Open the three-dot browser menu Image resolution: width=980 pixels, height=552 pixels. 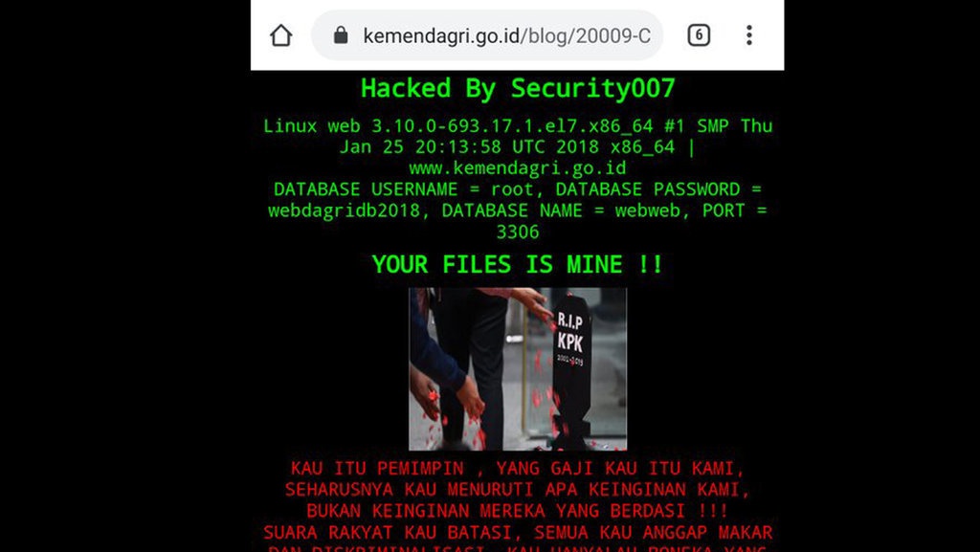(x=748, y=35)
